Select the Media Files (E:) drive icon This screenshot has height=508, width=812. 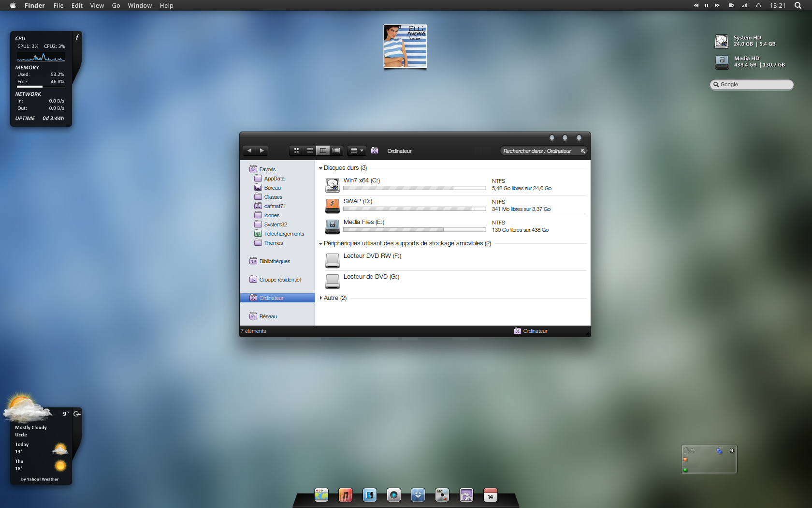(333, 226)
